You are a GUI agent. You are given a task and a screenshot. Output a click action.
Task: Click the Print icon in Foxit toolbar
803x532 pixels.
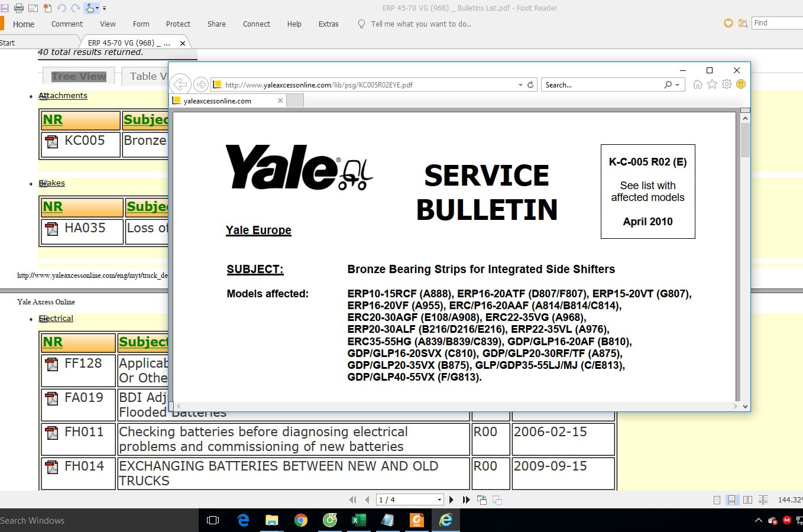18,8
